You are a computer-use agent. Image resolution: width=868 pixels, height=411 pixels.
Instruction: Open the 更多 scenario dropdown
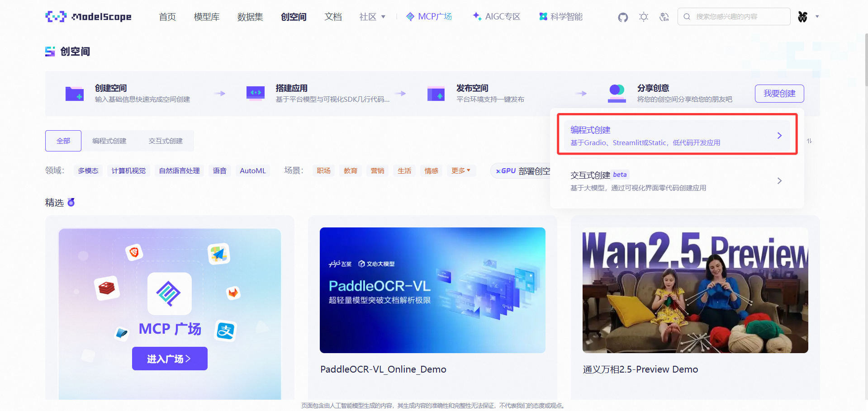(x=461, y=170)
